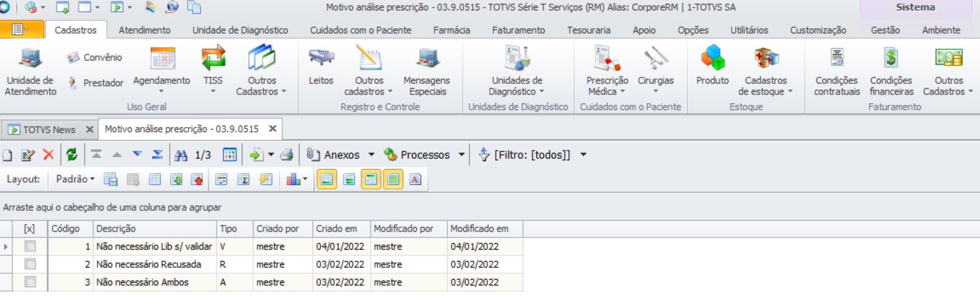Open Cirurgias tool
Screen dimensions: 980x306
click(x=655, y=70)
